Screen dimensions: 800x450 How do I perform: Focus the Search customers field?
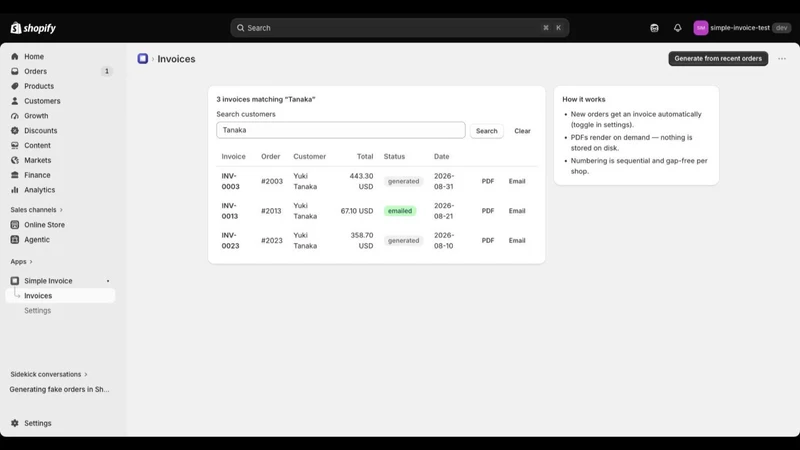[341, 130]
